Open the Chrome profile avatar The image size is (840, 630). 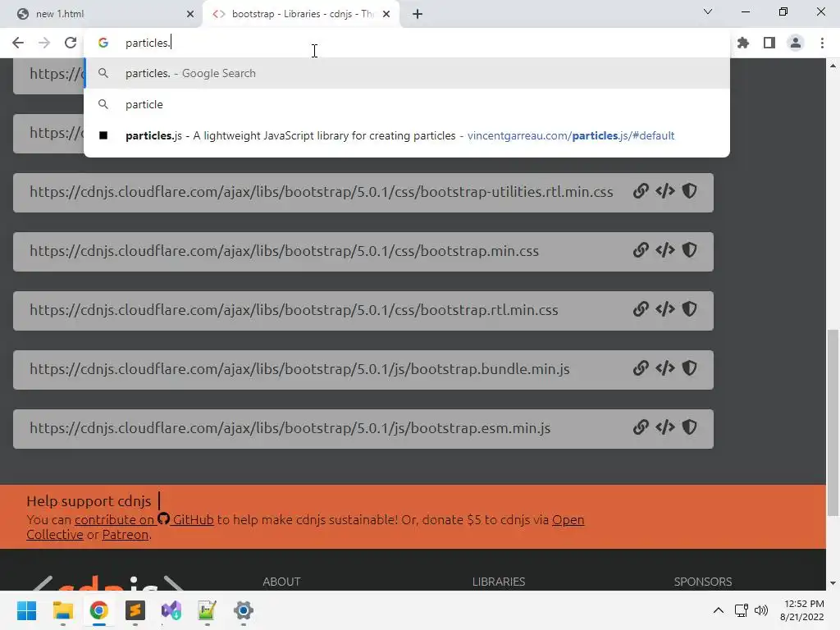click(796, 43)
